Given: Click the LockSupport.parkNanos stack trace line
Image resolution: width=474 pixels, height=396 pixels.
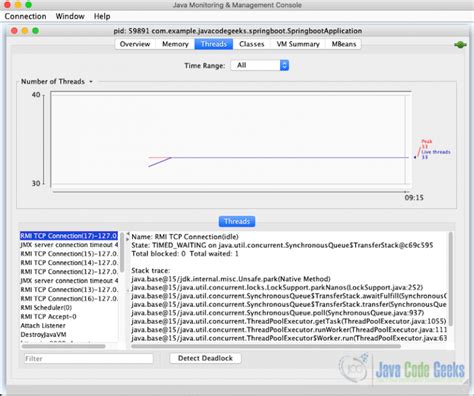Looking at the screenshot, I should (277, 287).
